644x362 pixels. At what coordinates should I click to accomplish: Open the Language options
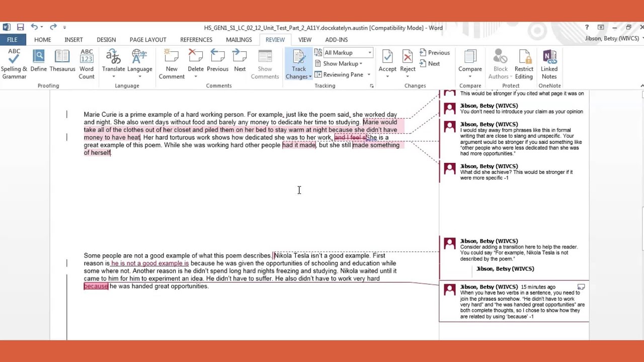[x=139, y=64]
